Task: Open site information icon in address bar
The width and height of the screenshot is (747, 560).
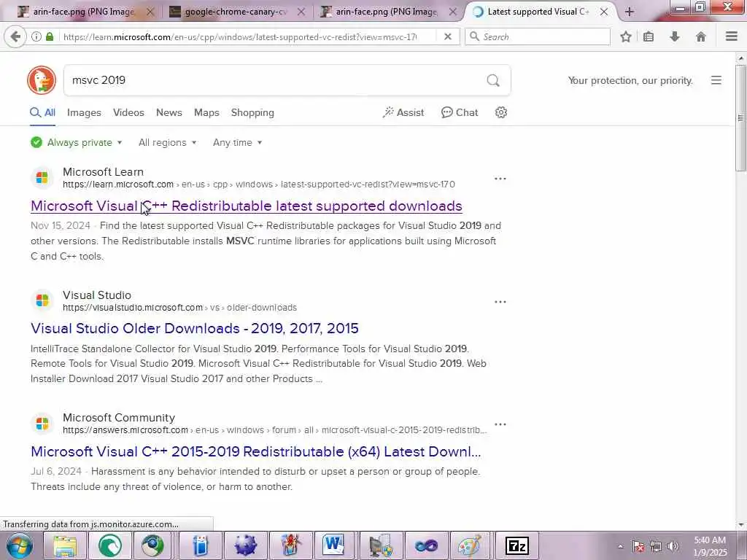Action: (x=36, y=36)
